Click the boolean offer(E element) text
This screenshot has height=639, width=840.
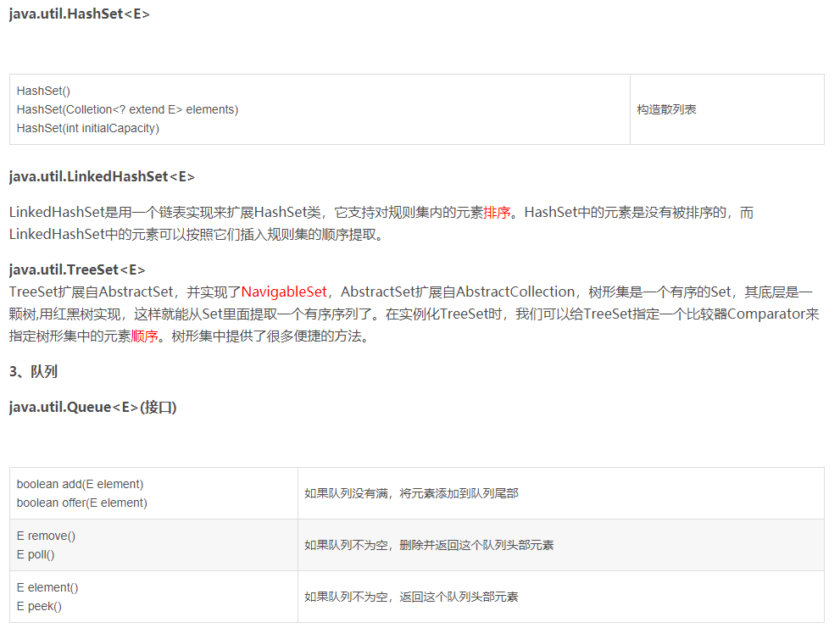81,502
